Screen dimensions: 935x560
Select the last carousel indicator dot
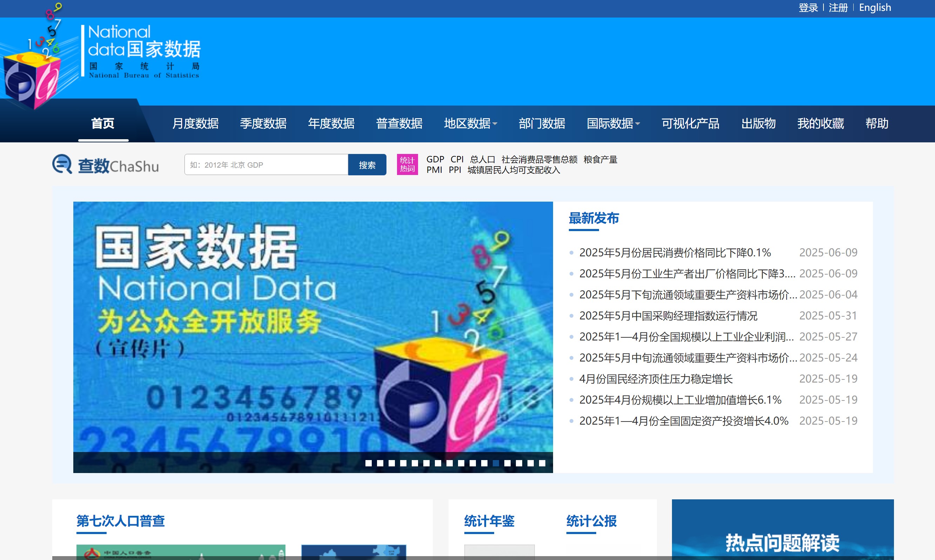coord(542,463)
